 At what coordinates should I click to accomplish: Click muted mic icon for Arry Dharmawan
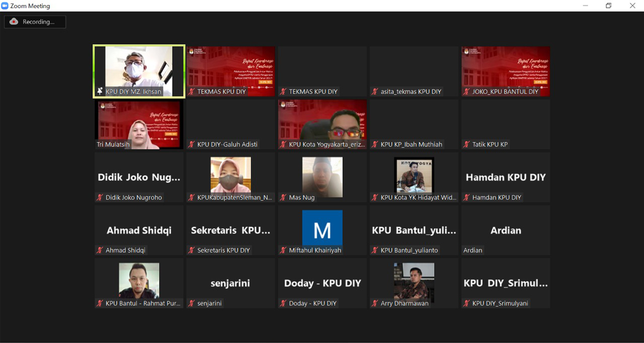[375, 303]
